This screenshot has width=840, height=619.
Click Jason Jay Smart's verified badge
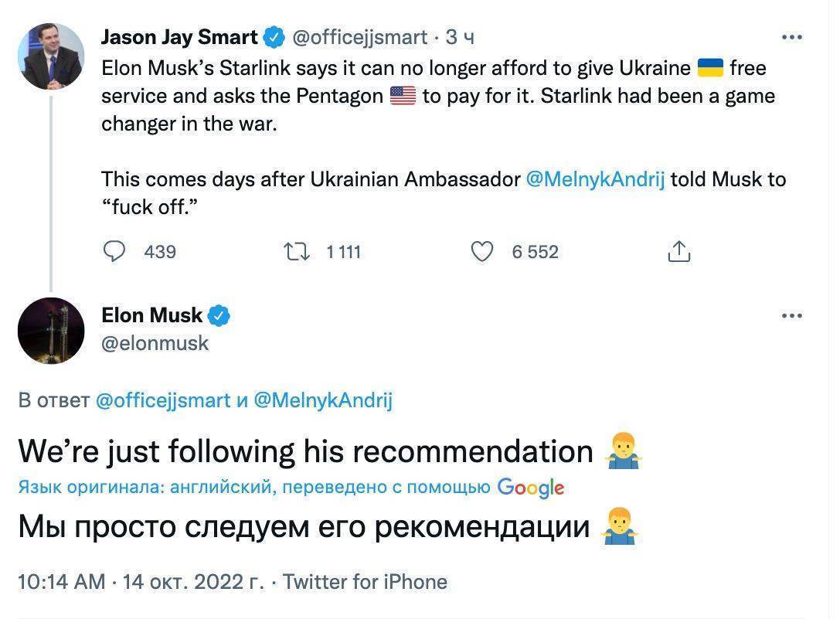pyautogui.click(x=274, y=37)
